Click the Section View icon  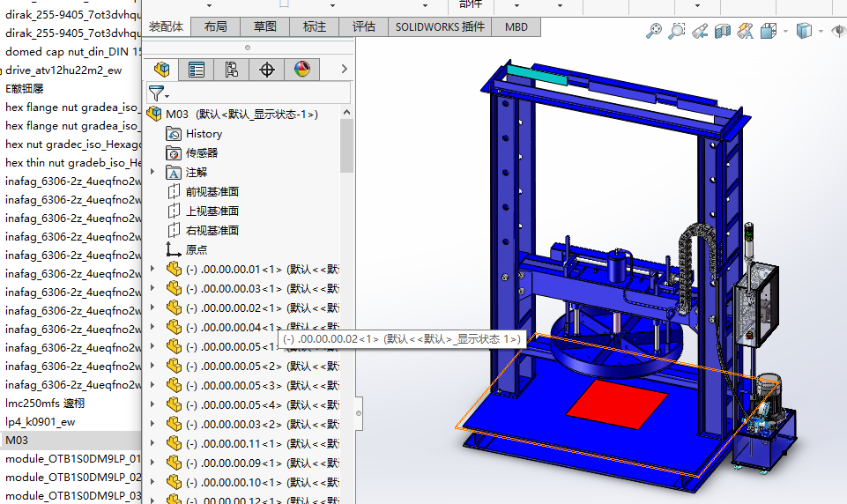pos(723,31)
